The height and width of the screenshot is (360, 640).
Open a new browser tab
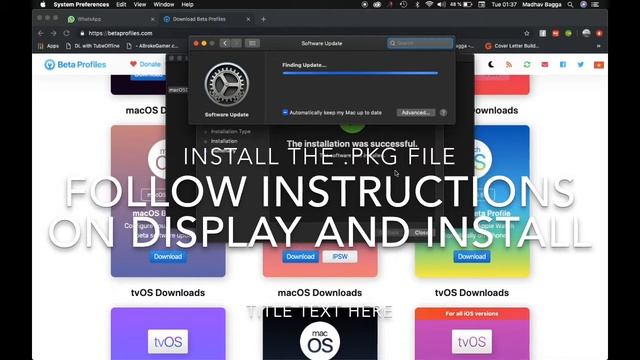(263, 19)
